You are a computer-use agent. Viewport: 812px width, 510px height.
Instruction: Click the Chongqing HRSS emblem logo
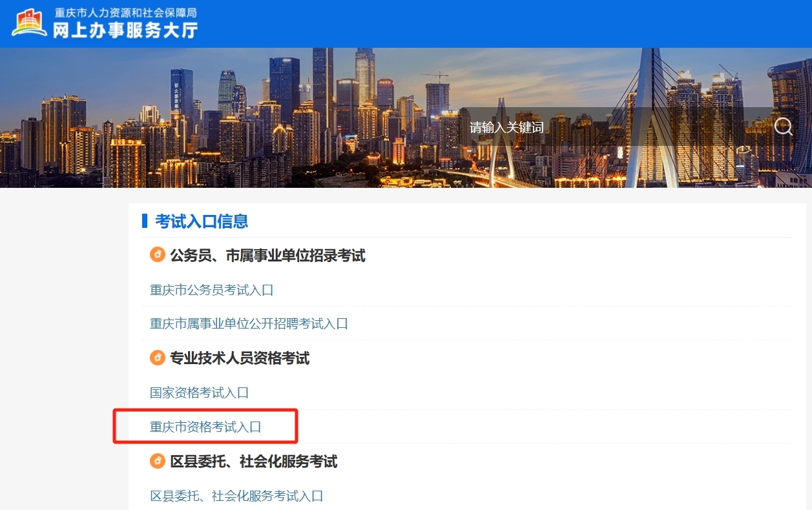[x=29, y=23]
